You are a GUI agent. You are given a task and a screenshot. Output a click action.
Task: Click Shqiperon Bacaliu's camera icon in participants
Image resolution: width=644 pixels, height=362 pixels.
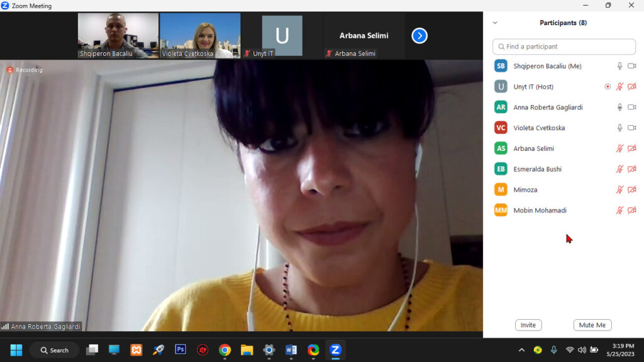pyautogui.click(x=631, y=66)
